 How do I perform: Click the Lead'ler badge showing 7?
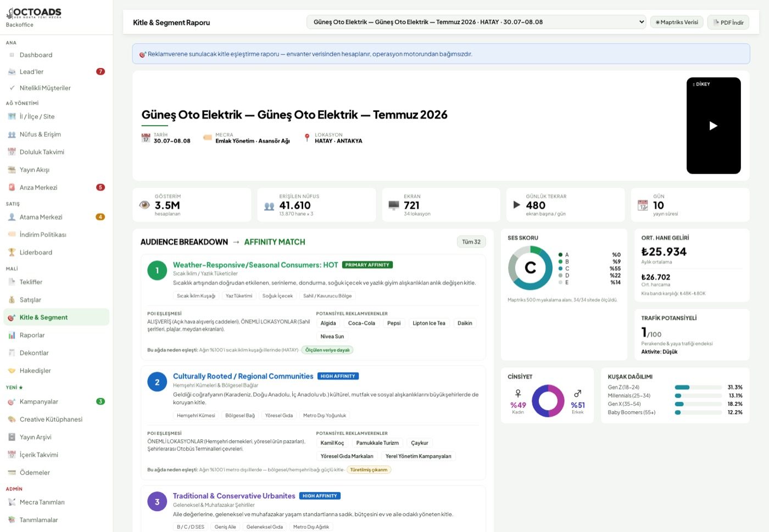point(101,71)
